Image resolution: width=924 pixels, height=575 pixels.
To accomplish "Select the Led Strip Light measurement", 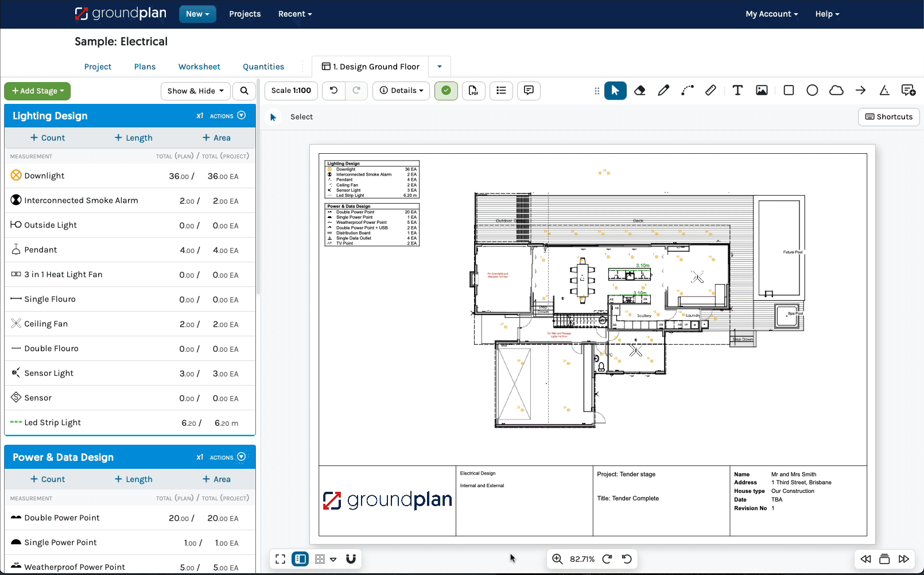I will 130,423.
